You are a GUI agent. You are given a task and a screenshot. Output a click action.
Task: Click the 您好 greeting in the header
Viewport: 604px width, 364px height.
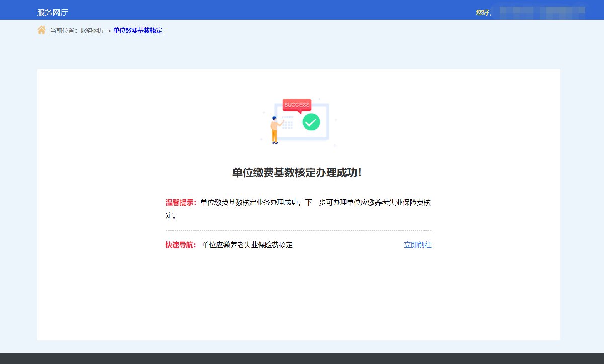[482, 12]
